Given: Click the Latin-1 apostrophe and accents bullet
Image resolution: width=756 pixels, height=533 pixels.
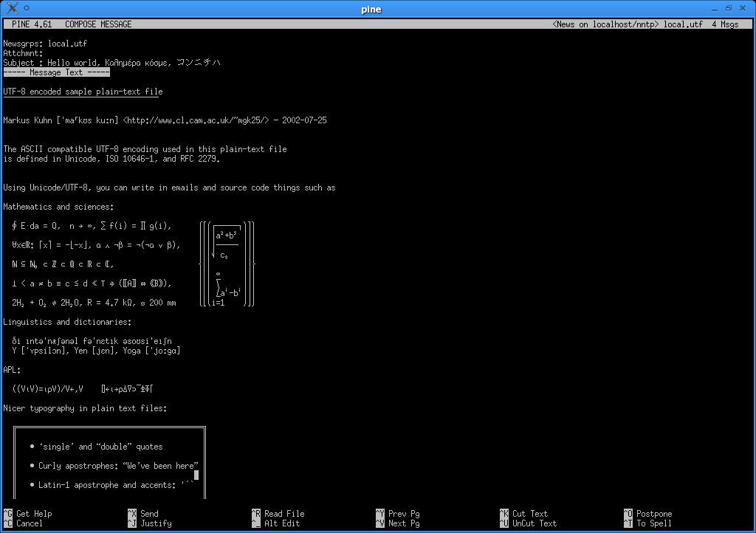Looking at the screenshot, I should click(x=112, y=485).
